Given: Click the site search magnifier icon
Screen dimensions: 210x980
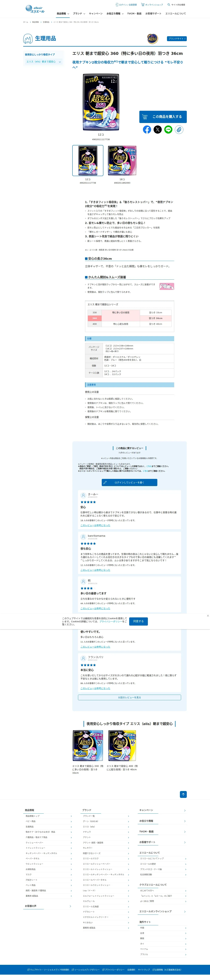Looking at the screenshot, I should 169,5.
